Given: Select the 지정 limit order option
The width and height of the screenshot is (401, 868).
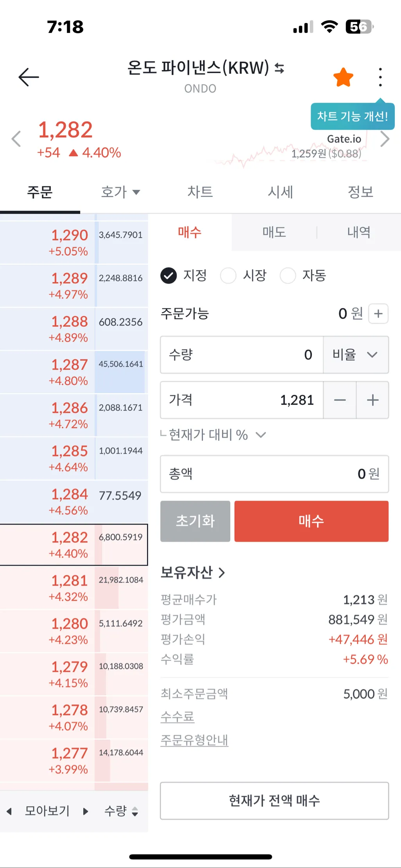Looking at the screenshot, I should (169, 276).
